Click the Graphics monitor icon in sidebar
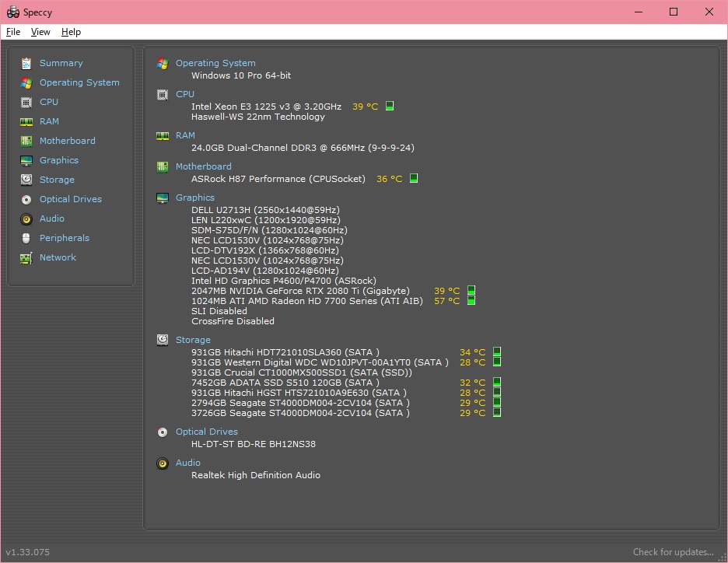Screen dimensions: 728x563 26,161
